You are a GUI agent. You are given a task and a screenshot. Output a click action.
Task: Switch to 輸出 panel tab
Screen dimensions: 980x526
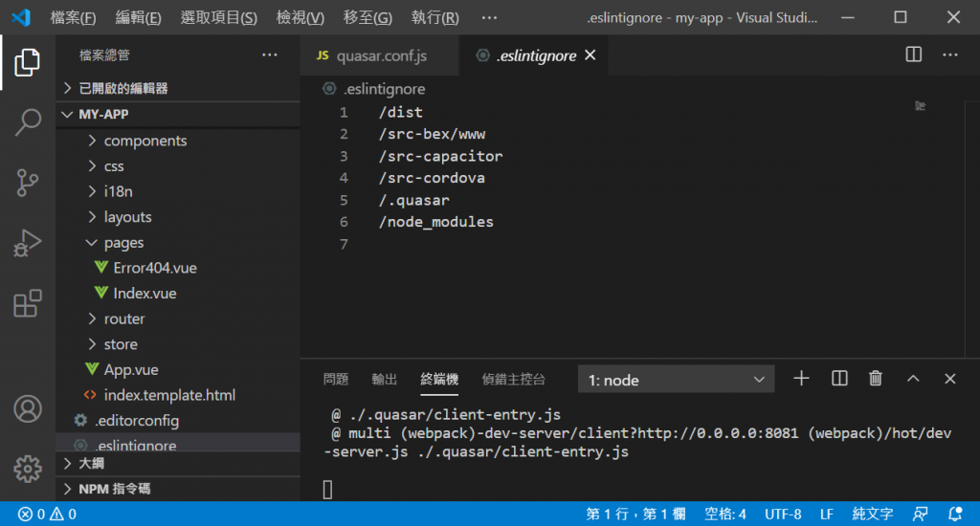(x=384, y=379)
